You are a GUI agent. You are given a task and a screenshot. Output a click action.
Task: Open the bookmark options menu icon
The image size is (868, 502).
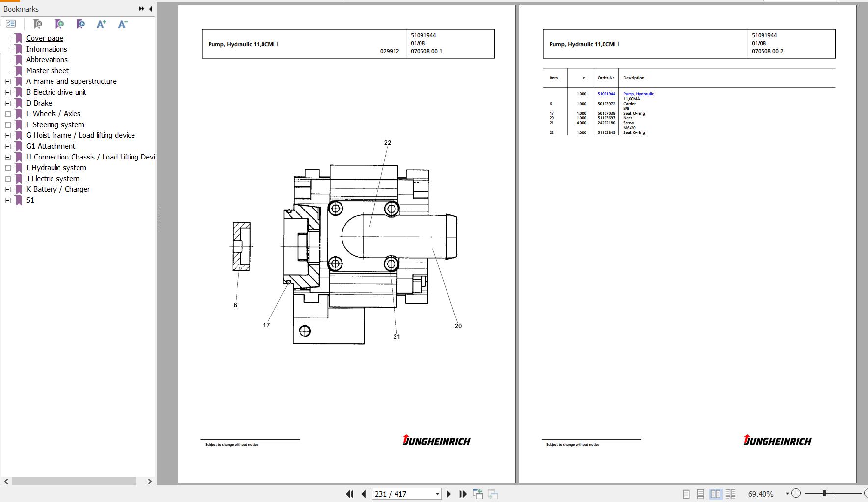pyautogui.click(x=11, y=24)
